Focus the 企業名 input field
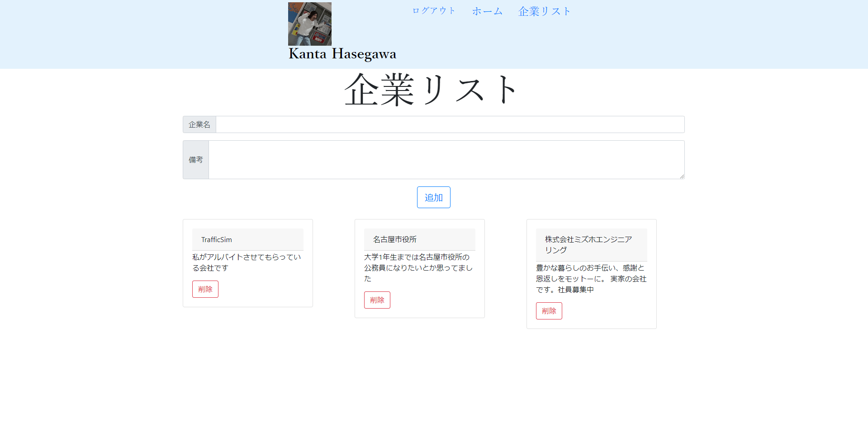868x424 pixels. coord(450,124)
